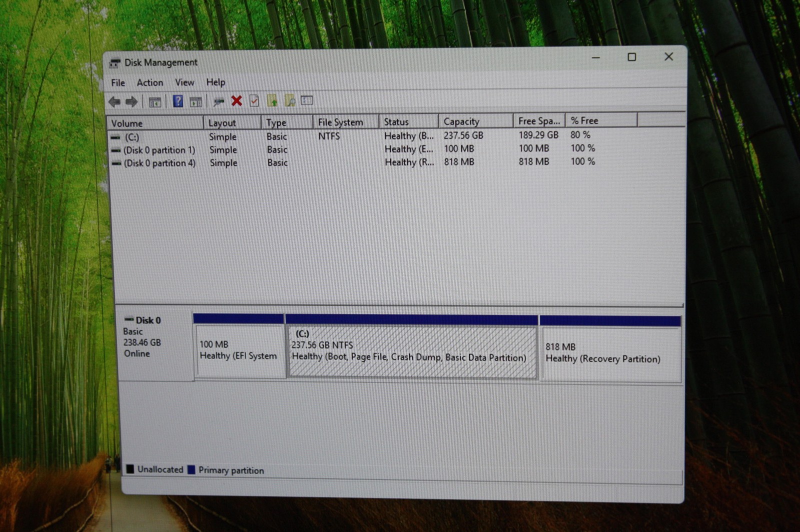
Task: Select the Disk 0 partition 4 volume row
Action: coord(160,163)
